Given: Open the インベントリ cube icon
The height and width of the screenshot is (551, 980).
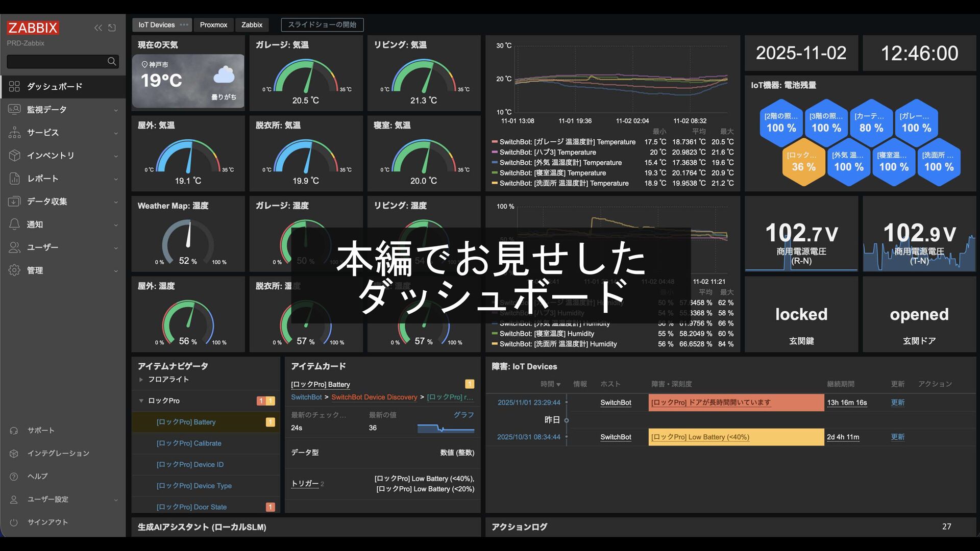Looking at the screenshot, I should (x=14, y=156).
